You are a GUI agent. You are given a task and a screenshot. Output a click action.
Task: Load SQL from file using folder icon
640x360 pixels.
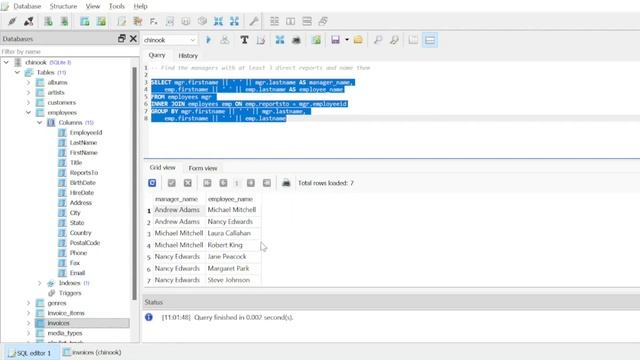click(x=358, y=40)
